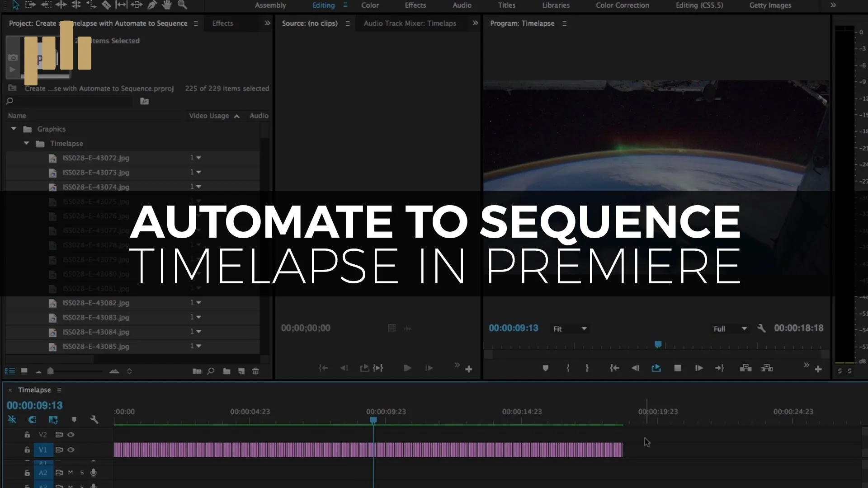Click the Automate to Sequence icon
Image resolution: width=868 pixels, height=488 pixels.
(197, 371)
